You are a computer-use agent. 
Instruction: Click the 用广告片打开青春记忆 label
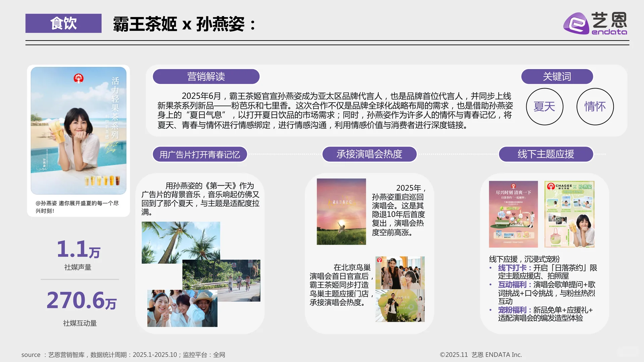pos(200,154)
